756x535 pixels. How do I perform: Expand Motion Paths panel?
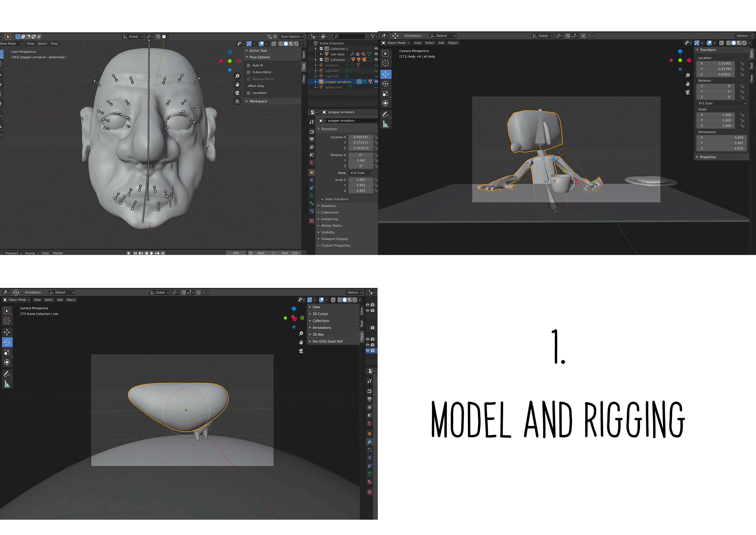[x=331, y=226]
